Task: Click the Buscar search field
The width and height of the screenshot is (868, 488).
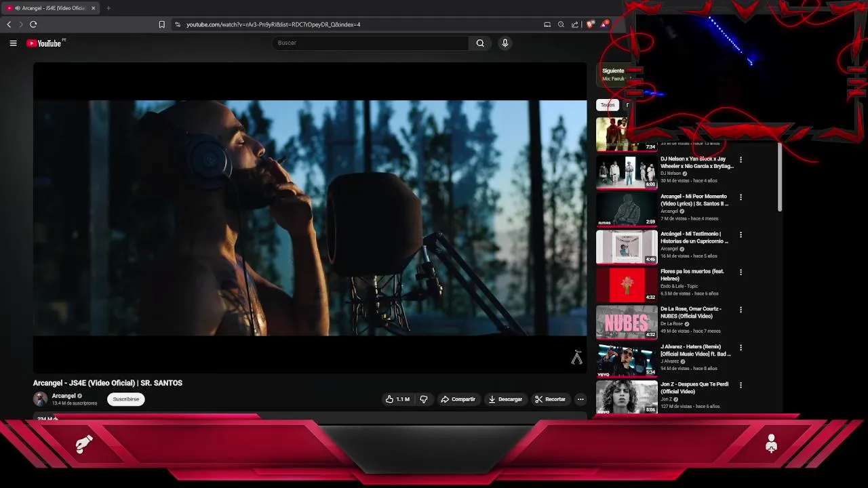Action: [370, 43]
